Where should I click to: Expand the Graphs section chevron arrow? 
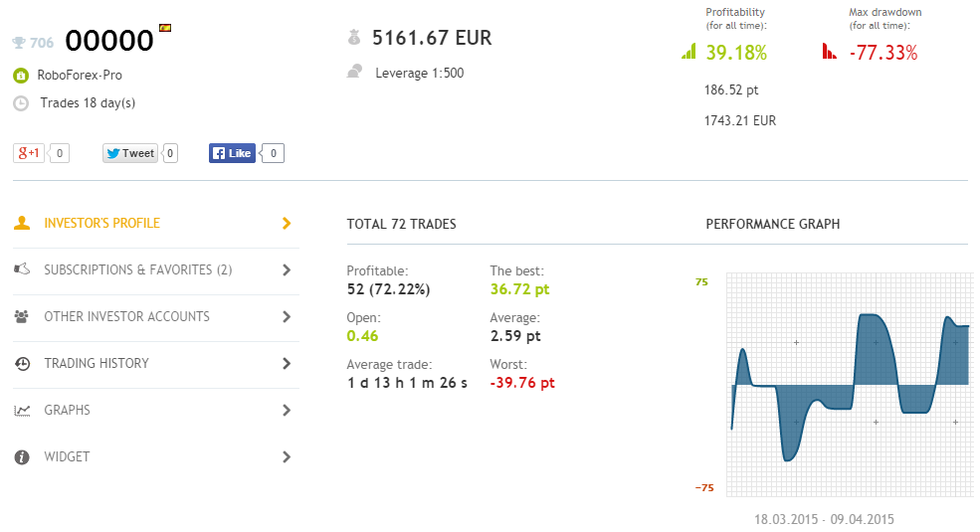pyautogui.click(x=287, y=410)
